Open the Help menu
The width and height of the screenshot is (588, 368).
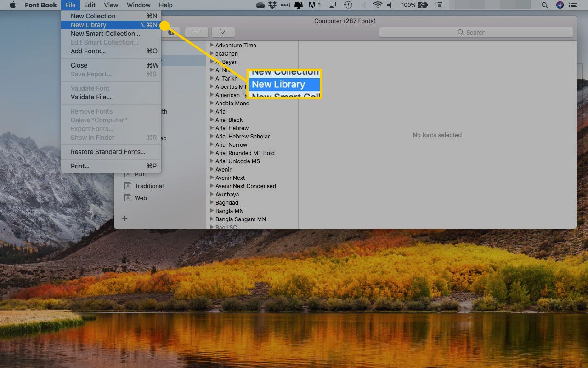click(165, 5)
